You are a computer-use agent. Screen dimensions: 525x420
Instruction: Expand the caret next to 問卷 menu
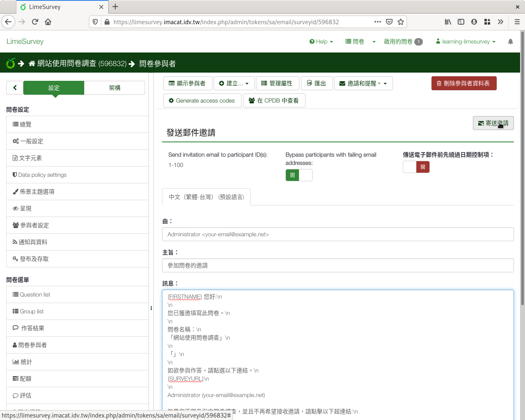[374, 42]
